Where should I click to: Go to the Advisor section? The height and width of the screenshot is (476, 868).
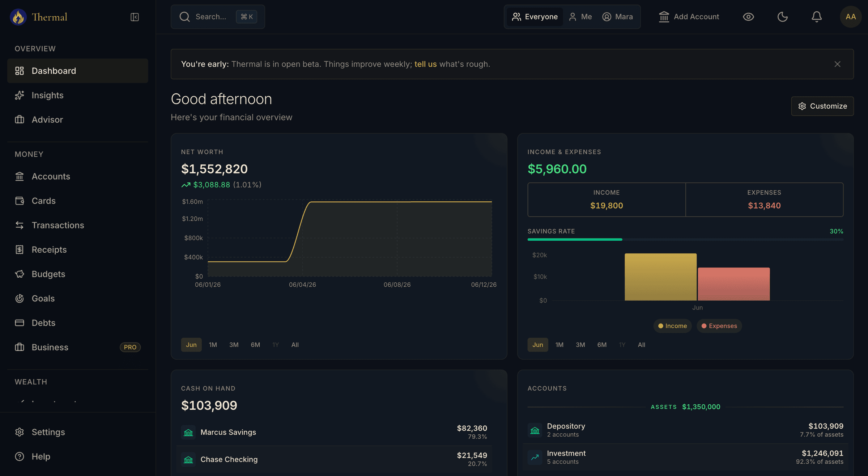(78, 119)
